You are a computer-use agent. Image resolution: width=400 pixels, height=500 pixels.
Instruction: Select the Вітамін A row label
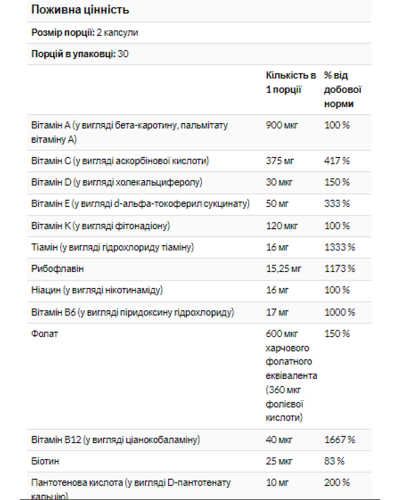coord(129,132)
